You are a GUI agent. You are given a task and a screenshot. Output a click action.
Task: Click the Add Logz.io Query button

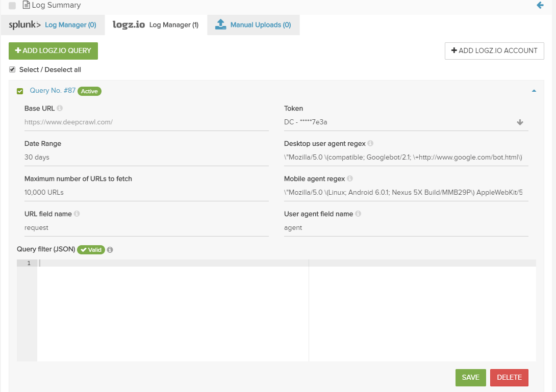pyautogui.click(x=53, y=50)
